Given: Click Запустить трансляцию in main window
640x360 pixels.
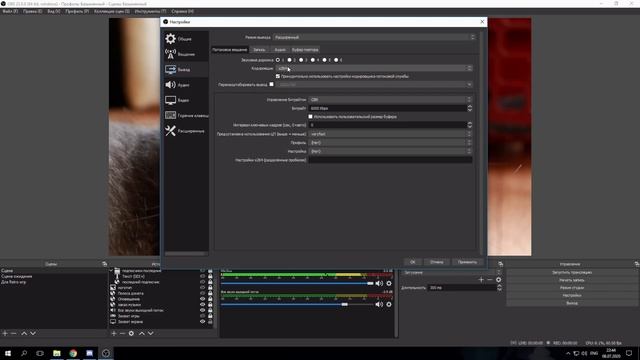Looking at the screenshot, I should point(572,272).
